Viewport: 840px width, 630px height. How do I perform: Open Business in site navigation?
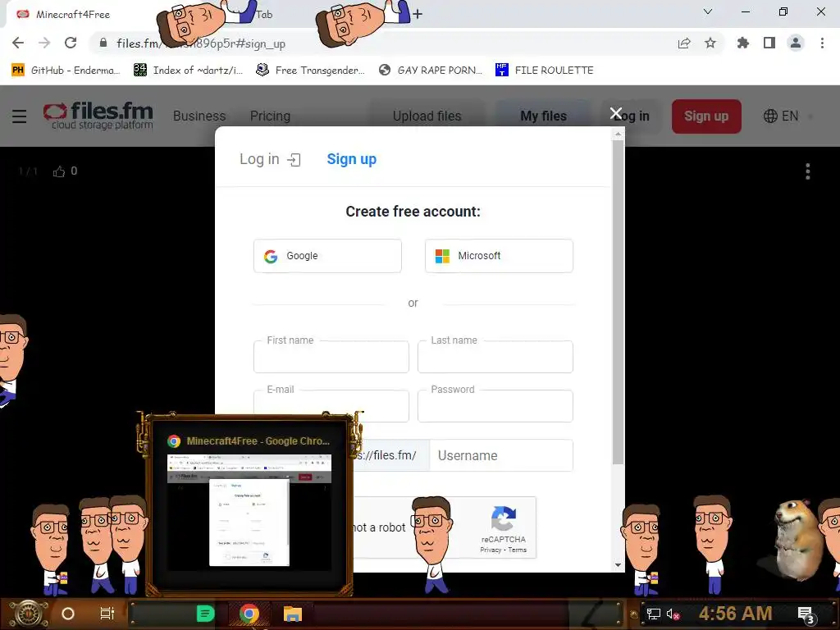point(199,116)
